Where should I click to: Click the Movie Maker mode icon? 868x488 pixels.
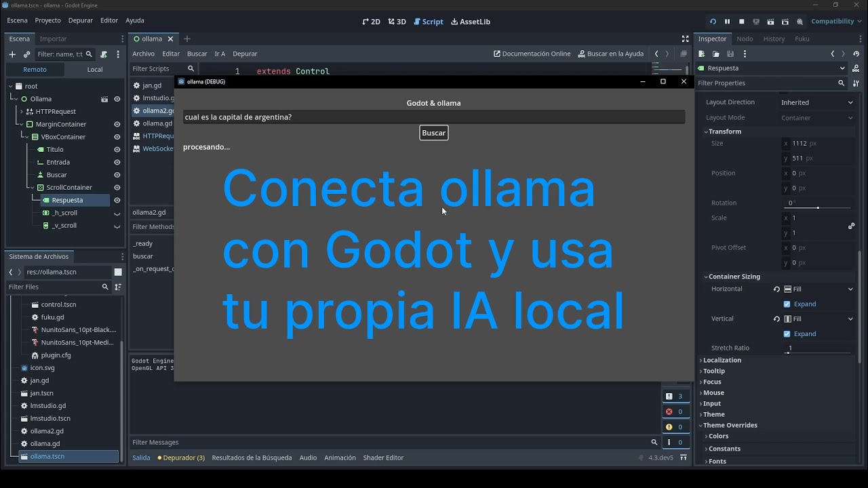[800, 22]
